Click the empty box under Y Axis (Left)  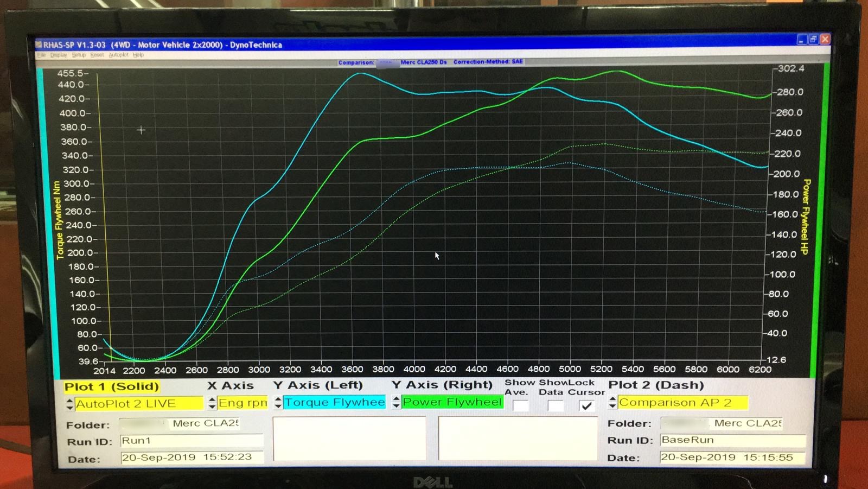click(x=349, y=439)
